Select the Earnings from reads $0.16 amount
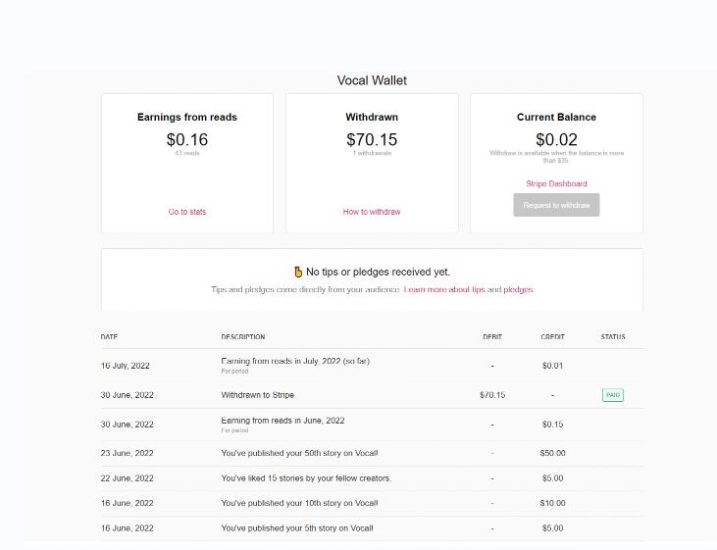The height and width of the screenshot is (550, 717). click(x=187, y=140)
